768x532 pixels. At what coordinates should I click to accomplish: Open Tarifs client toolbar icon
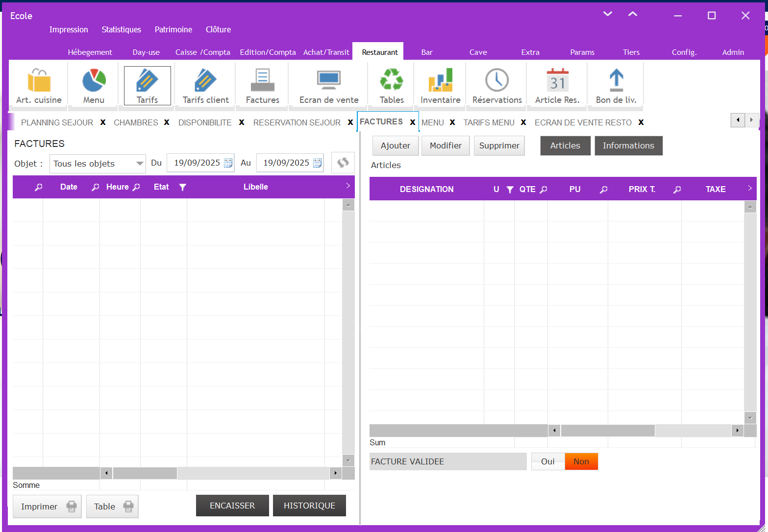(205, 81)
